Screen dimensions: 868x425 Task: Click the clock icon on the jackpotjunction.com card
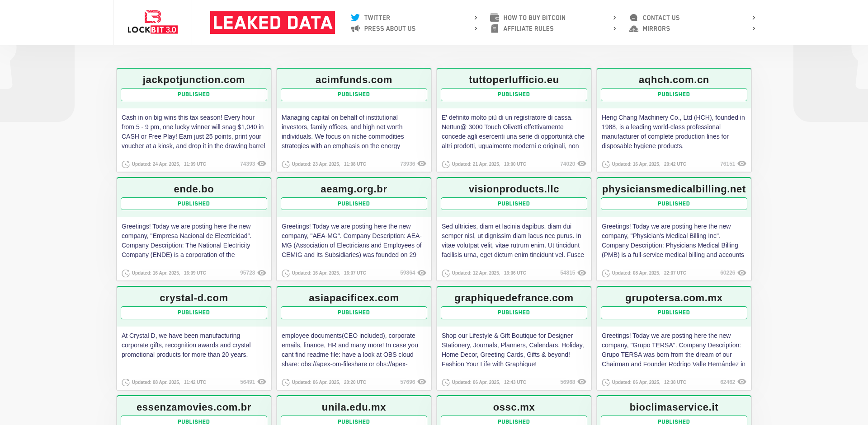click(126, 164)
